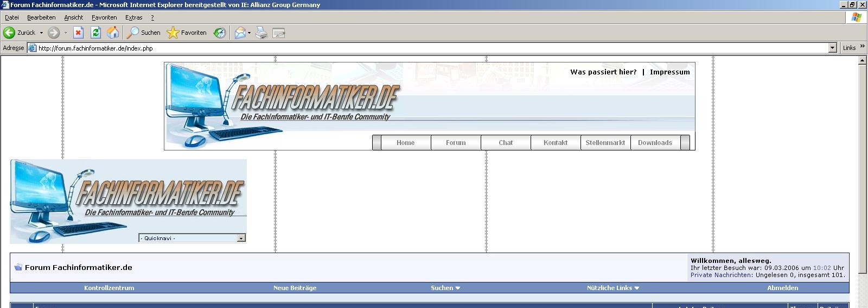Expand the Nützliche Links menu
The height and width of the screenshot is (308, 868).
pyautogui.click(x=613, y=288)
